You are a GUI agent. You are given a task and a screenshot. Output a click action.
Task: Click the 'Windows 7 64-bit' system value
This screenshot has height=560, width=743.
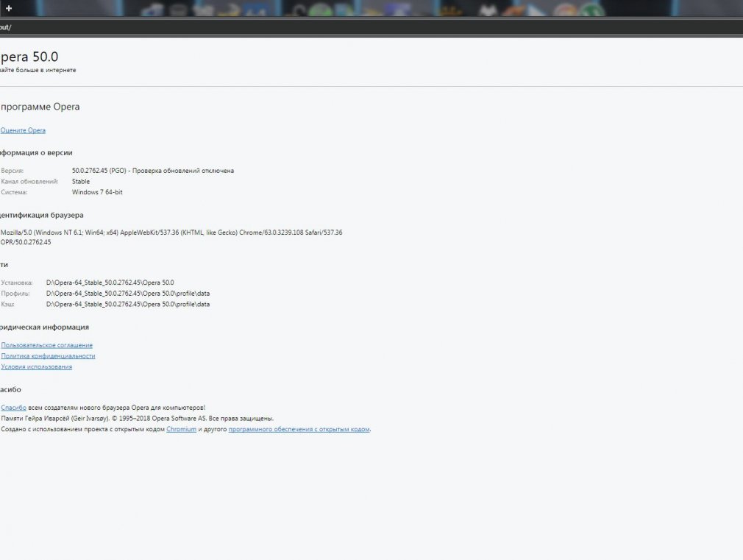(97, 192)
